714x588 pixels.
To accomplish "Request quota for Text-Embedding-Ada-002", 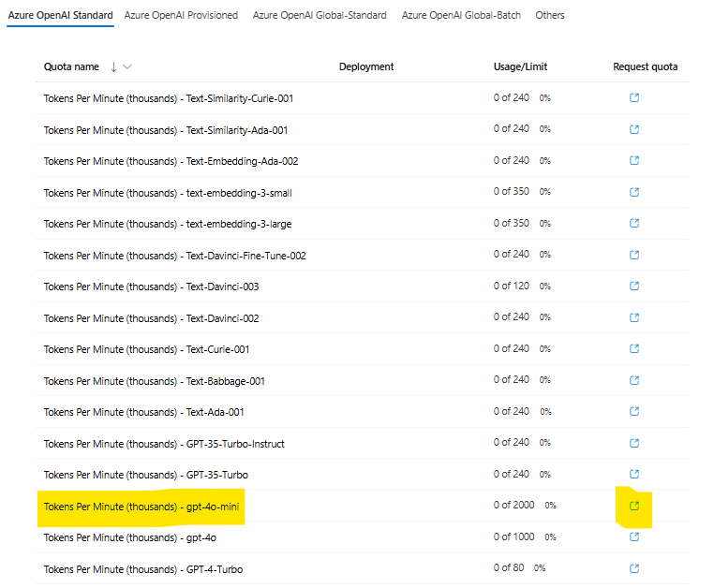I will [634, 160].
